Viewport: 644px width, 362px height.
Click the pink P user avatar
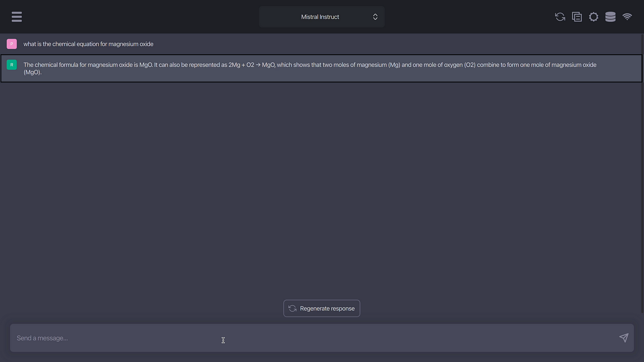click(12, 44)
